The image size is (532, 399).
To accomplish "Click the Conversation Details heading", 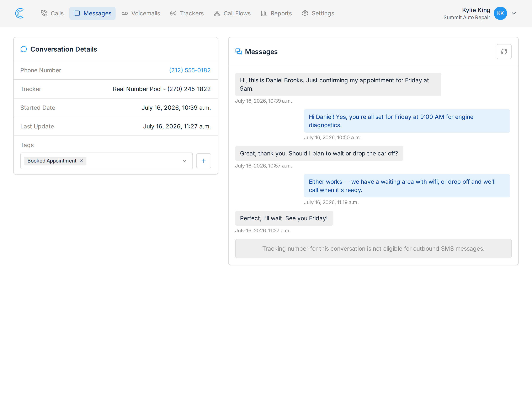I will 64,49.
